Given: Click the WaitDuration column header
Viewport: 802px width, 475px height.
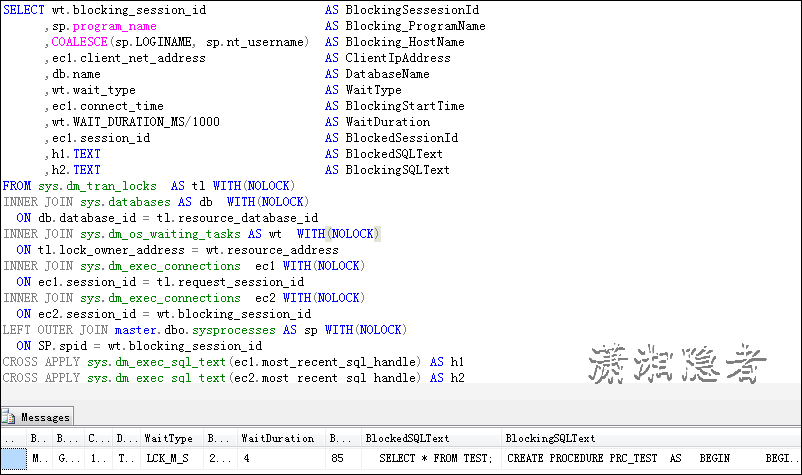Looking at the screenshot, I should pyautogui.click(x=278, y=438).
